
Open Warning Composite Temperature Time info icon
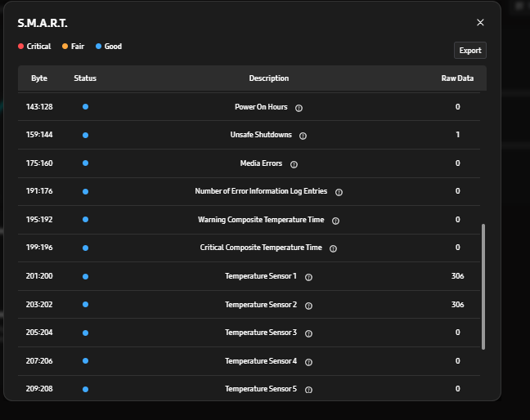coord(335,221)
